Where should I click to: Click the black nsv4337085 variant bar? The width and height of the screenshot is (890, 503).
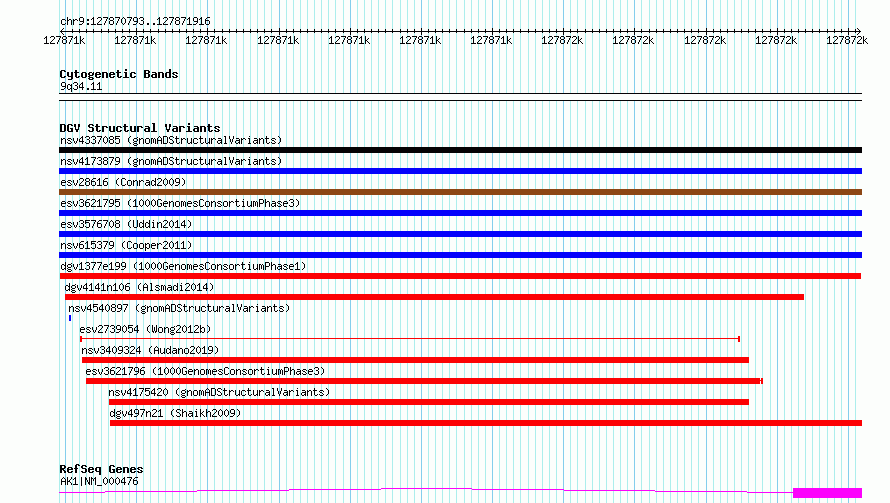[x=460, y=150]
